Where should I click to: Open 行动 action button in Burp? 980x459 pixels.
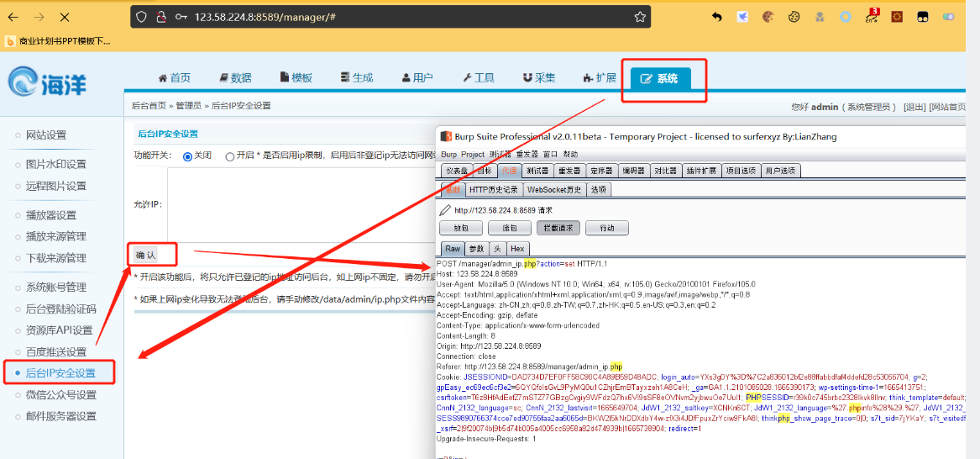pos(606,228)
